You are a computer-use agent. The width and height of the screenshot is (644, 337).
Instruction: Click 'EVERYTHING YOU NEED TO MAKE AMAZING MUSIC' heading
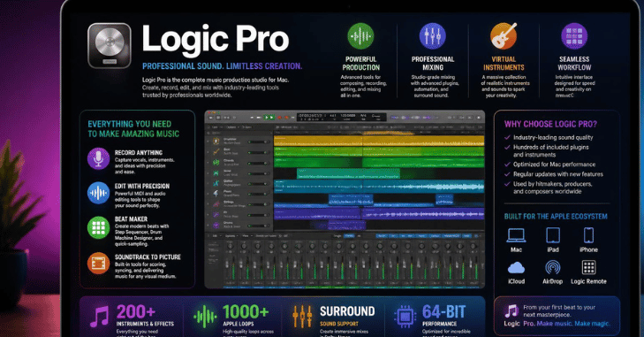pos(133,129)
